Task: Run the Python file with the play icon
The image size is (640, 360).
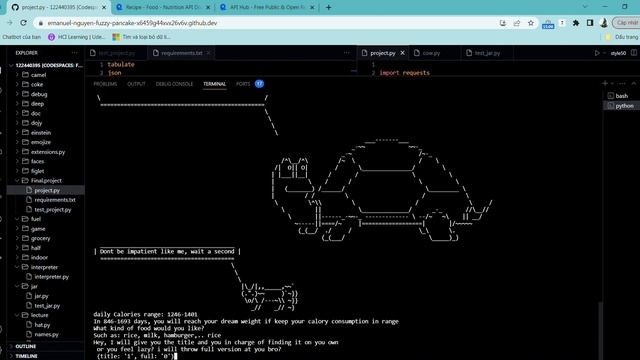Action: pos(597,53)
